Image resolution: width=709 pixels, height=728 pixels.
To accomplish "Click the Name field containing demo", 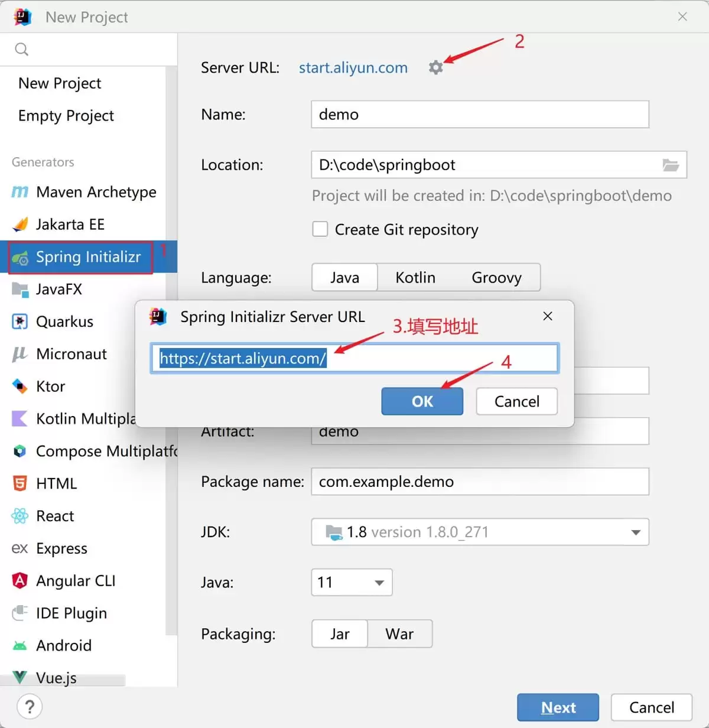I will coord(480,114).
